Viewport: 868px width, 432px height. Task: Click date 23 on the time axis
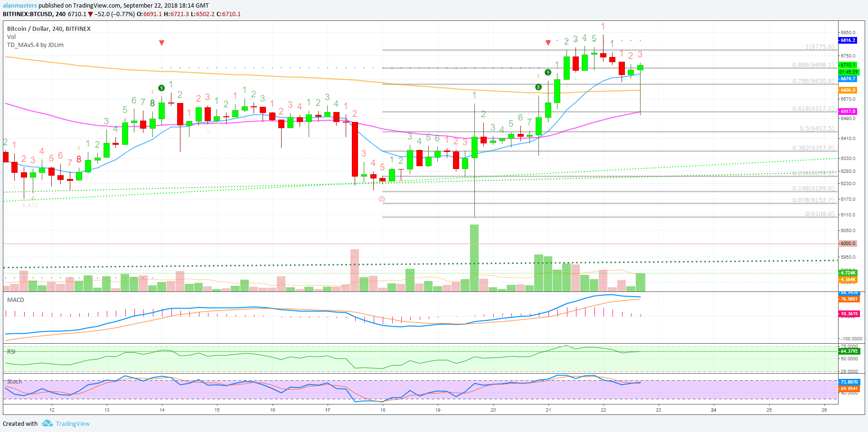pyautogui.click(x=659, y=410)
